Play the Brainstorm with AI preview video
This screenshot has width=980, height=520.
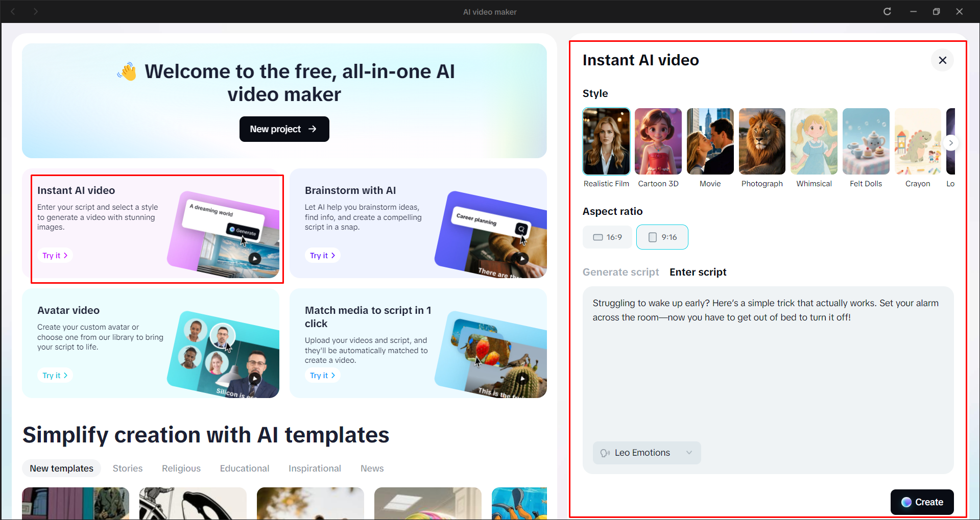[x=522, y=259]
